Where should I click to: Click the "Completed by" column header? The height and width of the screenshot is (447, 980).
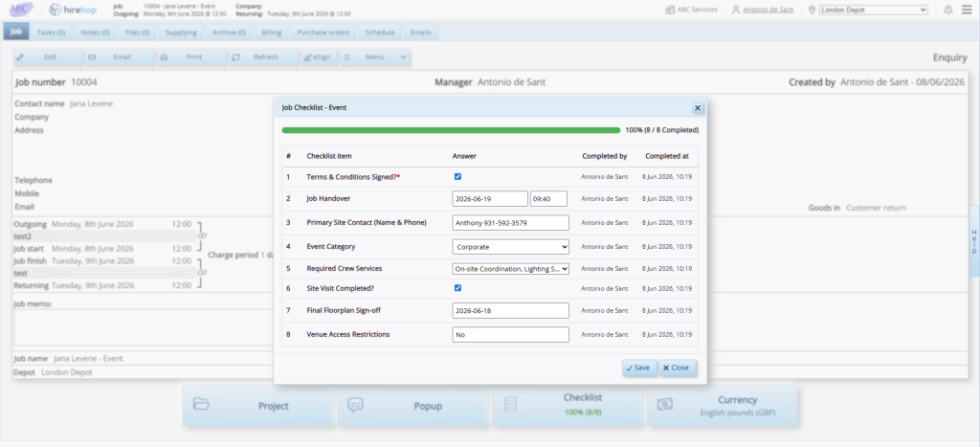point(605,156)
